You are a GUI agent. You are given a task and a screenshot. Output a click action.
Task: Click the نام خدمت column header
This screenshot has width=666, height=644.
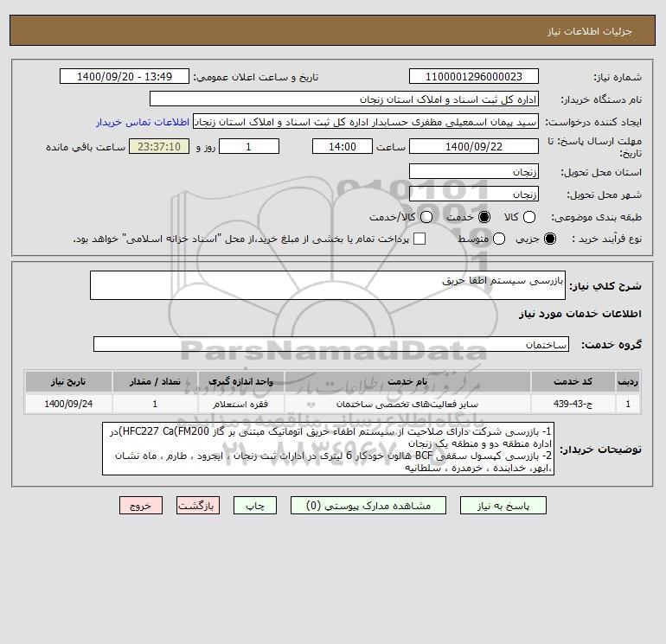[x=407, y=381]
